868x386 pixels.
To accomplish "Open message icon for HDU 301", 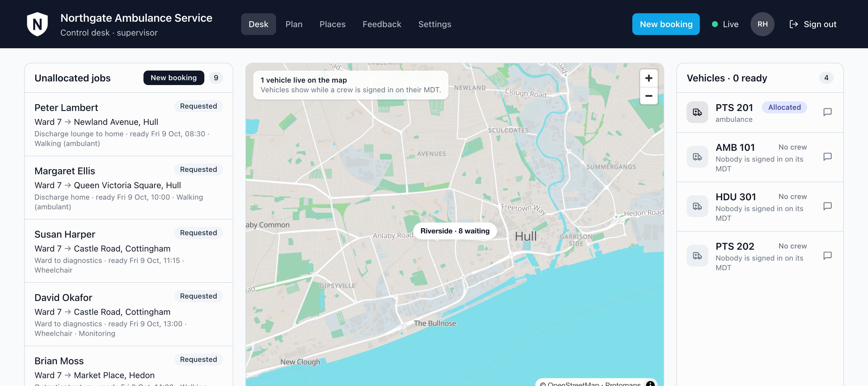I will tap(827, 206).
